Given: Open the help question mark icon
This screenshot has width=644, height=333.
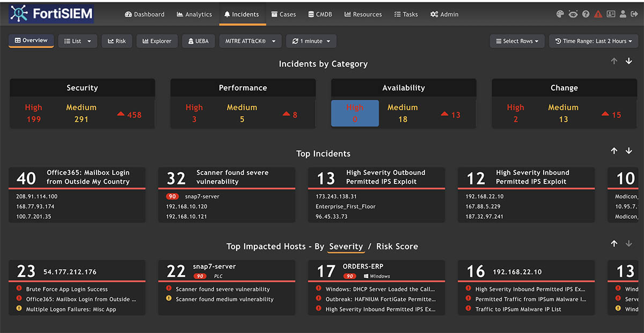Looking at the screenshot, I should tap(586, 14).
